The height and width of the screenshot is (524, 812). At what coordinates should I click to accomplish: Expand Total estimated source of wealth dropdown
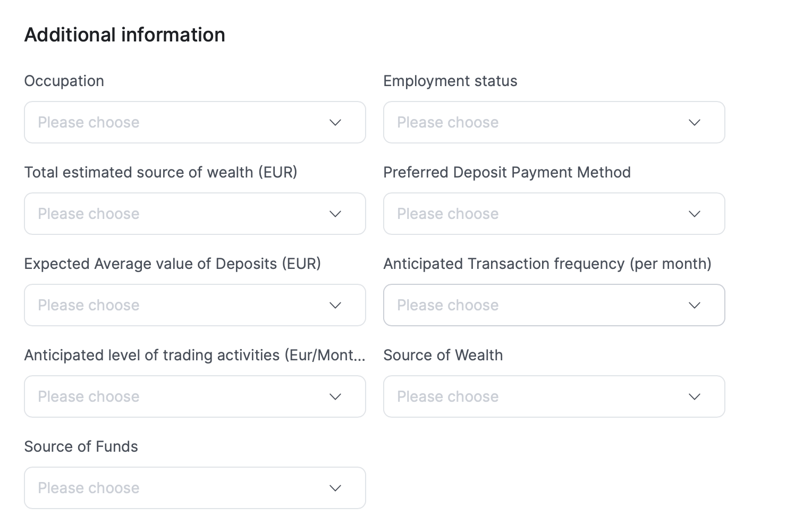pos(181,214)
